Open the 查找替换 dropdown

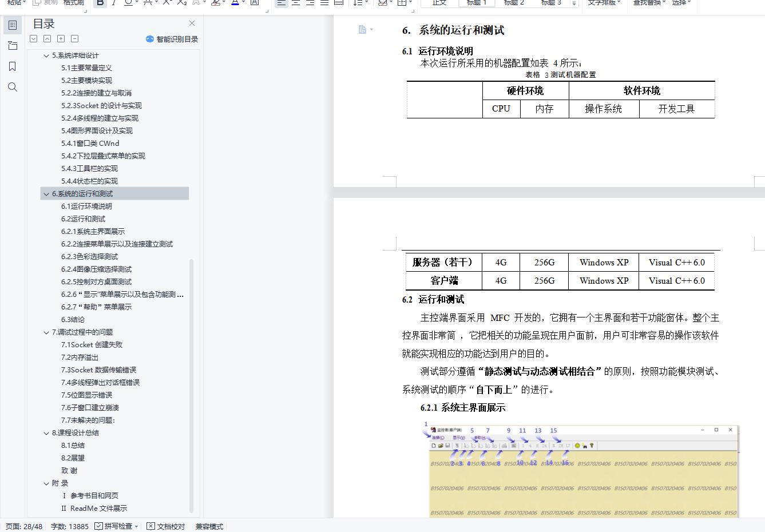pos(649,2)
